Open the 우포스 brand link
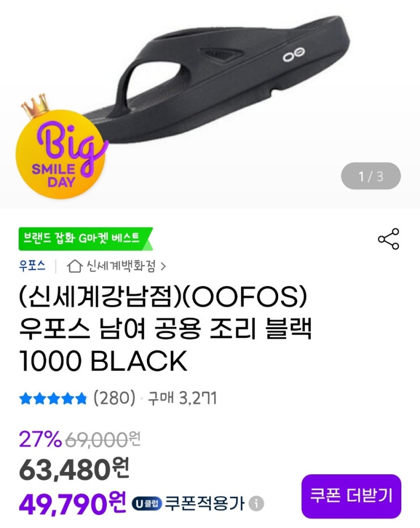Screen dimensions: 420x528 [x=32, y=266]
